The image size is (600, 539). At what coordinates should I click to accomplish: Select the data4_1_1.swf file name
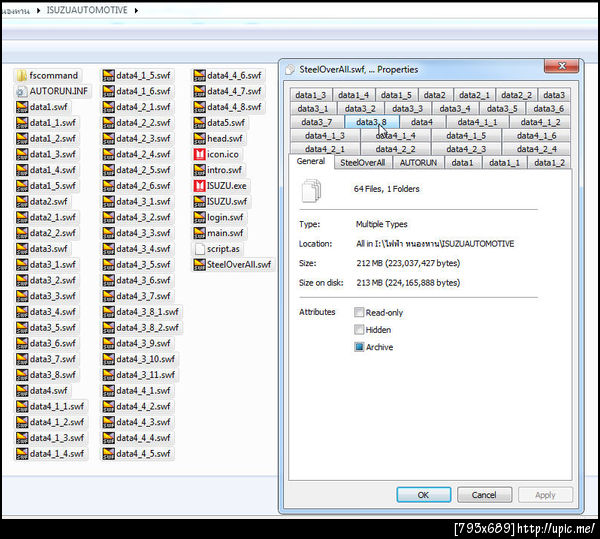[x=57, y=406]
